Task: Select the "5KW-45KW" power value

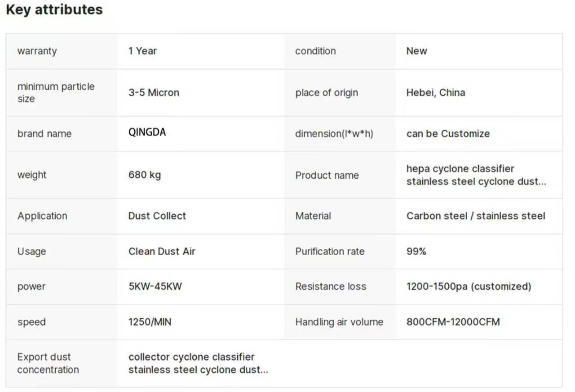Action: pyautogui.click(x=155, y=286)
